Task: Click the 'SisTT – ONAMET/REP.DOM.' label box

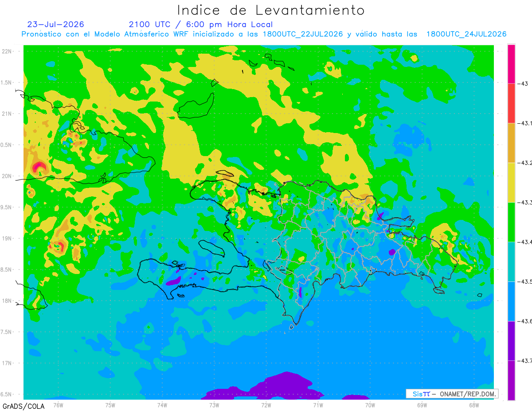Action: pyautogui.click(x=452, y=394)
